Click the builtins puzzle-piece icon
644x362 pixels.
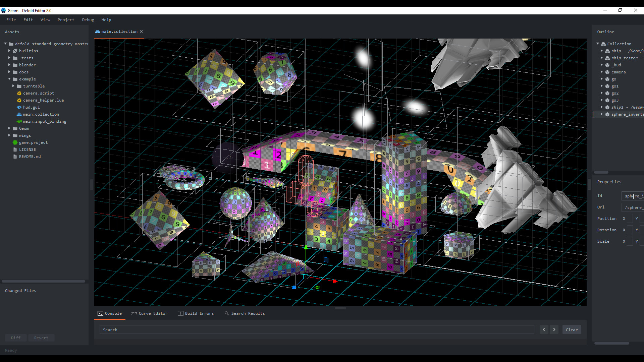[15, 51]
